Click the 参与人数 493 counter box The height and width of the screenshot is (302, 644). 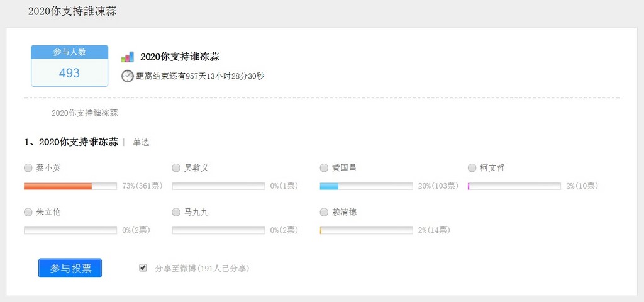coord(69,66)
